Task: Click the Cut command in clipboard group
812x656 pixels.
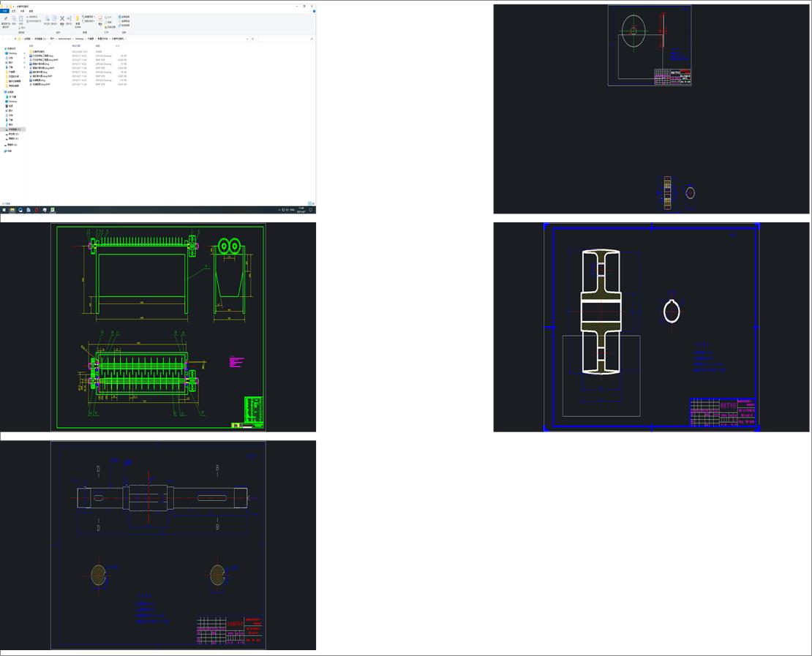Action: point(21,28)
